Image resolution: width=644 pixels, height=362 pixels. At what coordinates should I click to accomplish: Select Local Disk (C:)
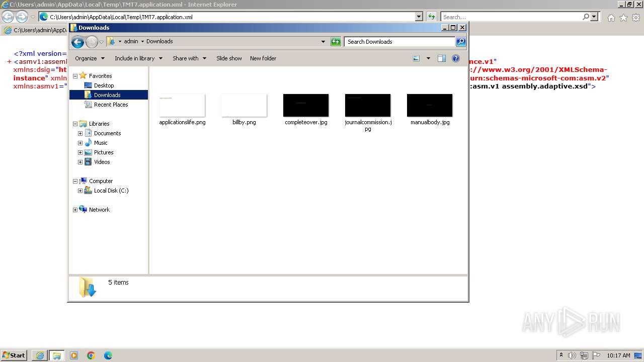tap(111, 191)
